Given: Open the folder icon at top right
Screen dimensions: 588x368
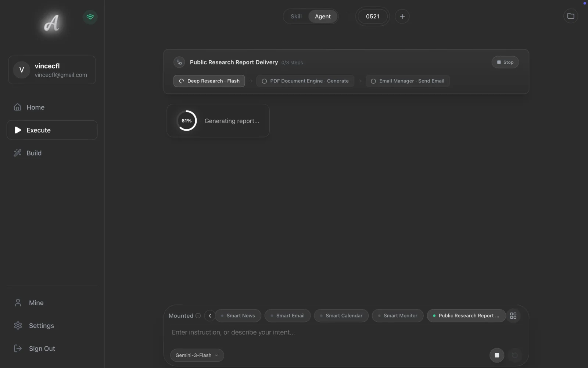Looking at the screenshot, I should (571, 16).
